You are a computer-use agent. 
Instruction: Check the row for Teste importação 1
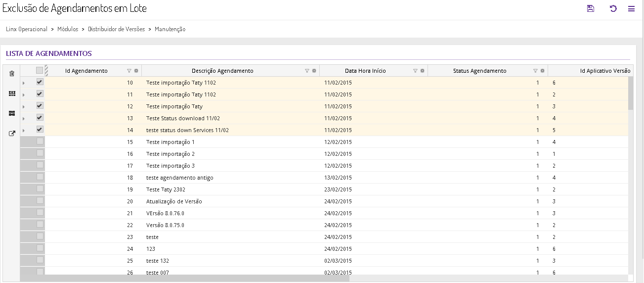pos(40,141)
